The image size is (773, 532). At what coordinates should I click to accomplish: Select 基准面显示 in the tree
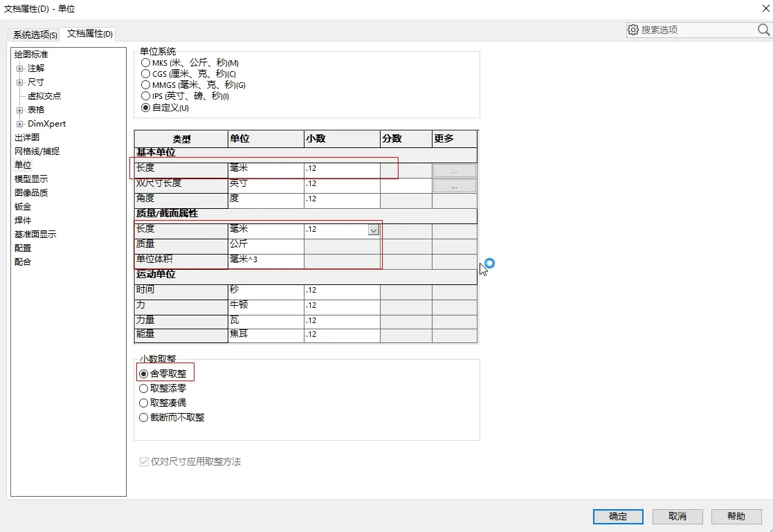(35, 234)
